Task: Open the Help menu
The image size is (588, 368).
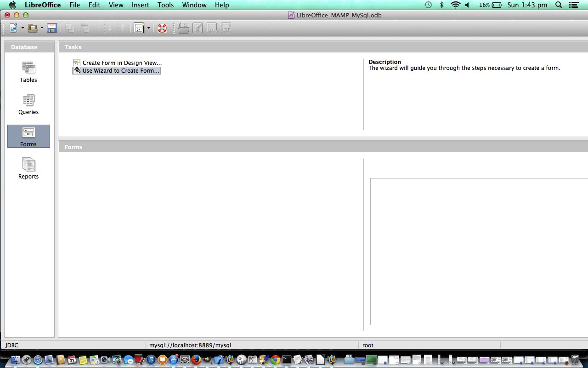Action: point(222,5)
